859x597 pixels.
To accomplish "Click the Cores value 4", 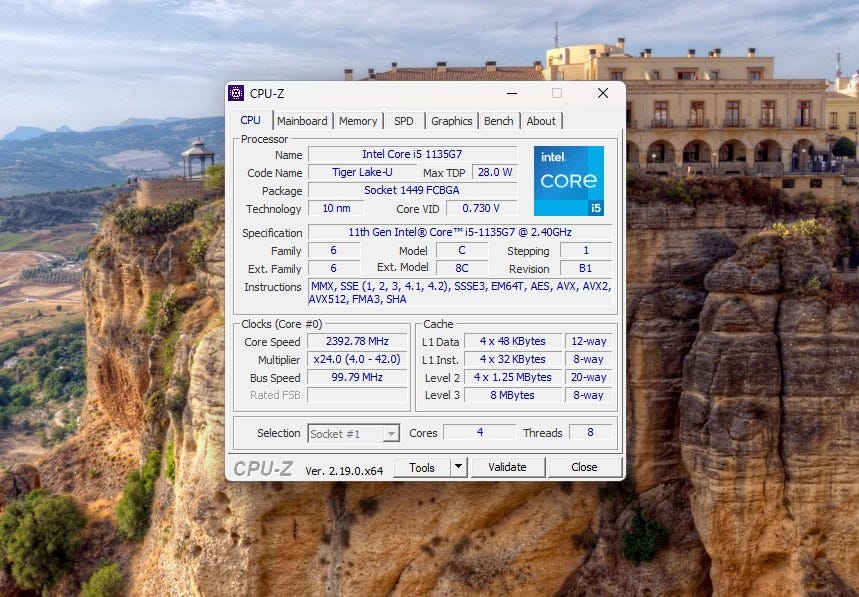I will click(x=479, y=432).
